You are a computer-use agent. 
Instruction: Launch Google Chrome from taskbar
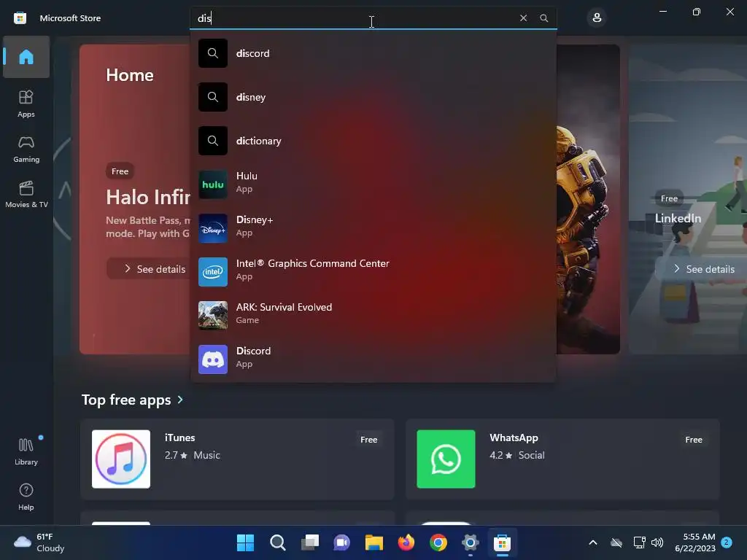(438, 542)
